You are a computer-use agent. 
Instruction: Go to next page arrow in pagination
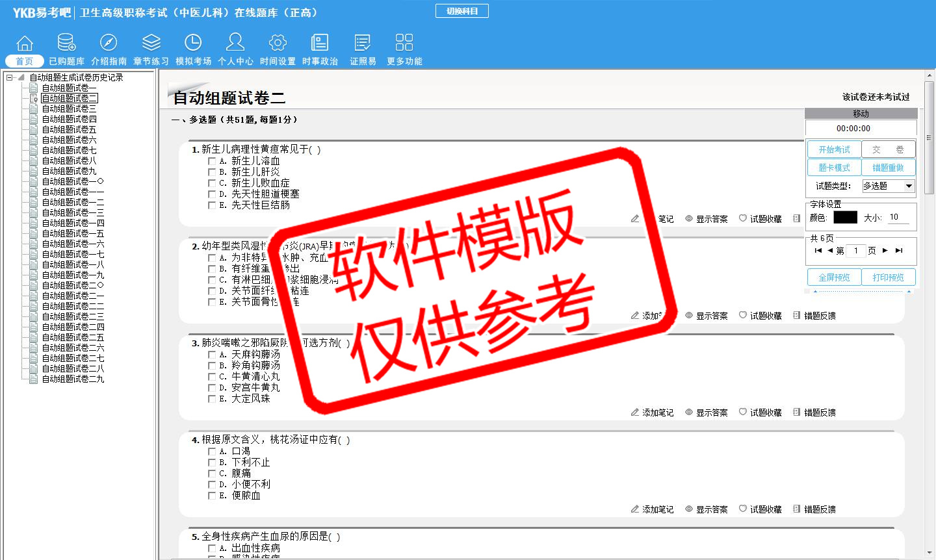pyautogui.click(x=885, y=250)
